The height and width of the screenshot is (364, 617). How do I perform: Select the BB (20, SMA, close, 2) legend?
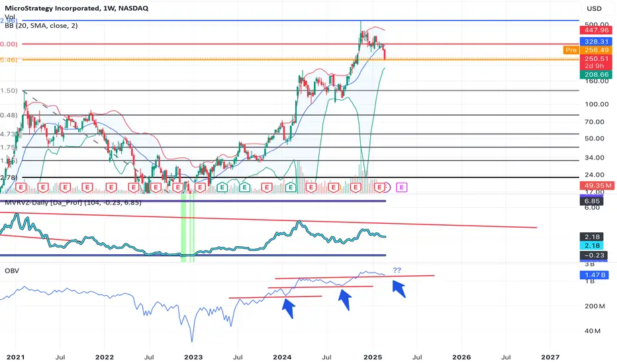41,26
